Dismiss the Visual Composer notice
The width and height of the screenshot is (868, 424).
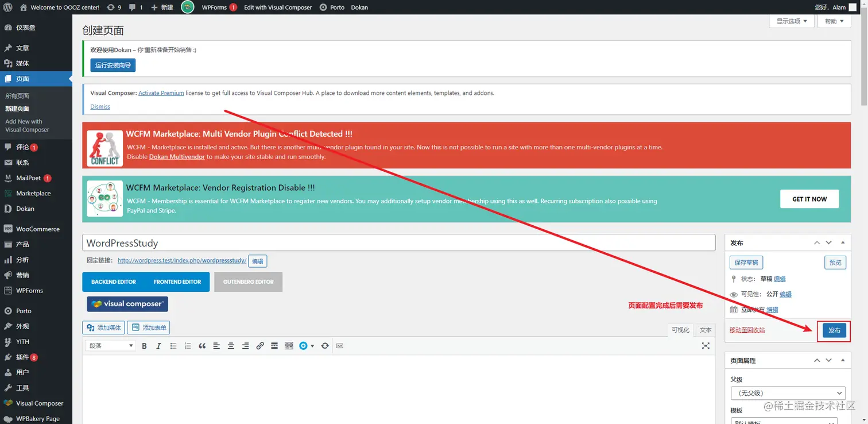(100, 106)
